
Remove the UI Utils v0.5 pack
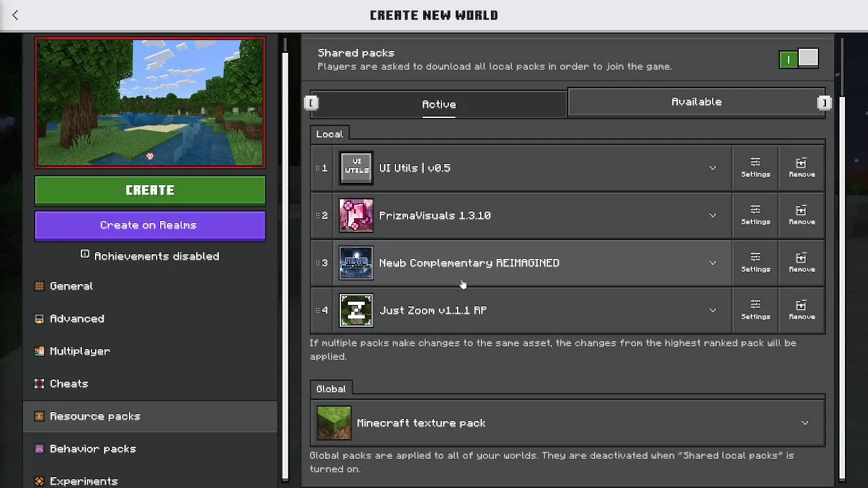tap(802, 168)
